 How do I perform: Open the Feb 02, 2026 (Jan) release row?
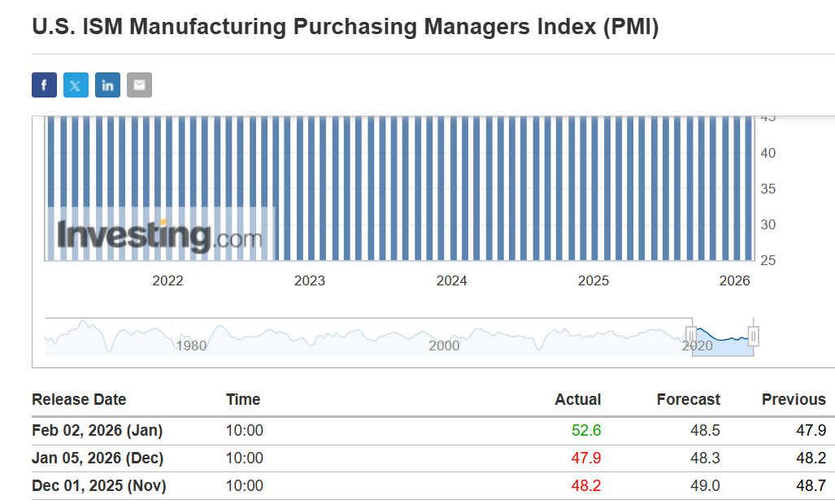98,431
